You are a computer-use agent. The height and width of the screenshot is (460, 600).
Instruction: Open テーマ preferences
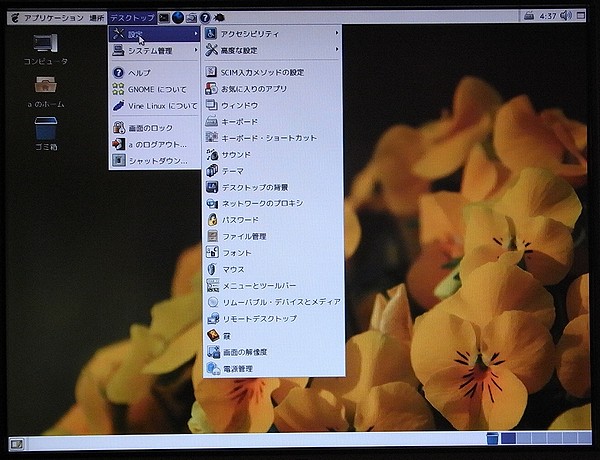(272, 171)
